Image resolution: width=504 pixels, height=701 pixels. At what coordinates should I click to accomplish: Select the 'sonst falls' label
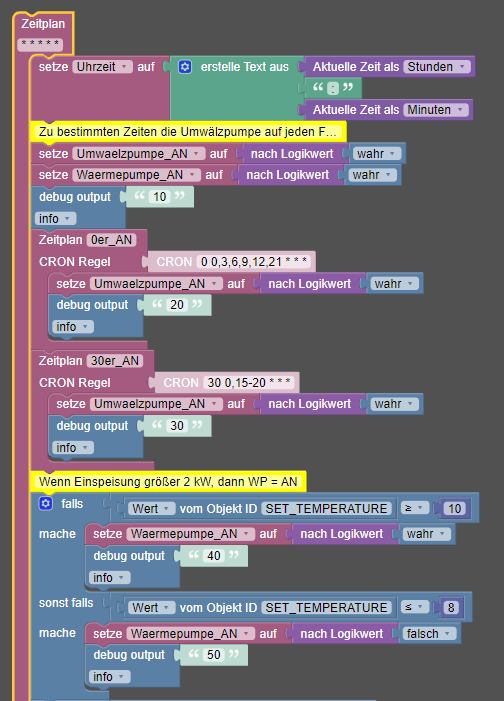66,603
